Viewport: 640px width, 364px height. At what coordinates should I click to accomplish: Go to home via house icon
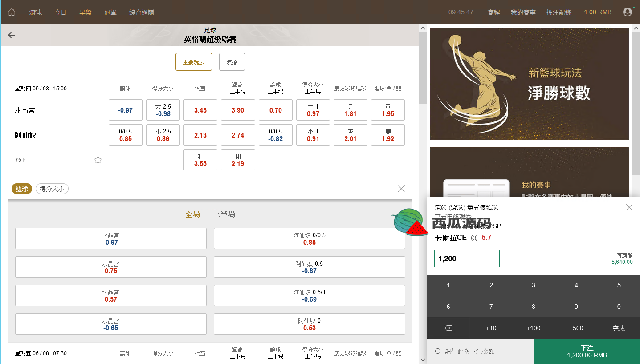[12, 12]
